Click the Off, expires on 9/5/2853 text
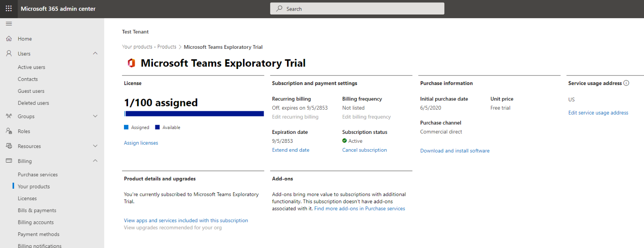The height and width of the screenshot is (248, 644). point(300,108)
